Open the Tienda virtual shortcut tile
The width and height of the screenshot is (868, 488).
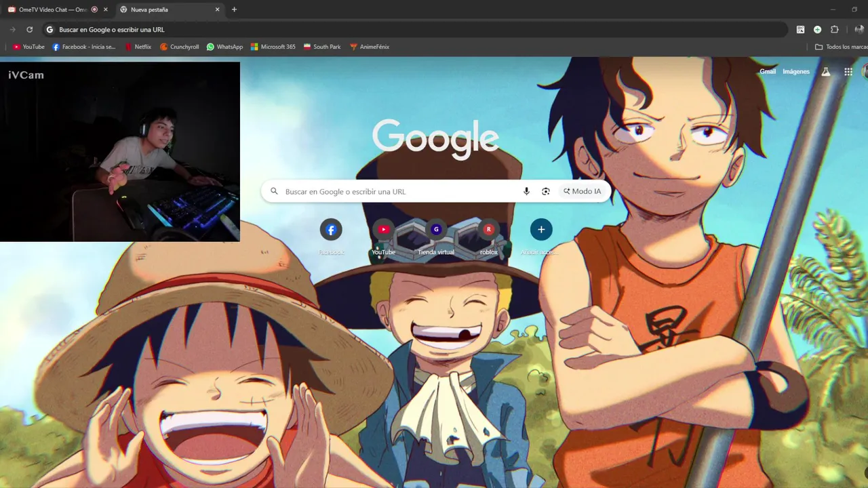coord(436,237)
